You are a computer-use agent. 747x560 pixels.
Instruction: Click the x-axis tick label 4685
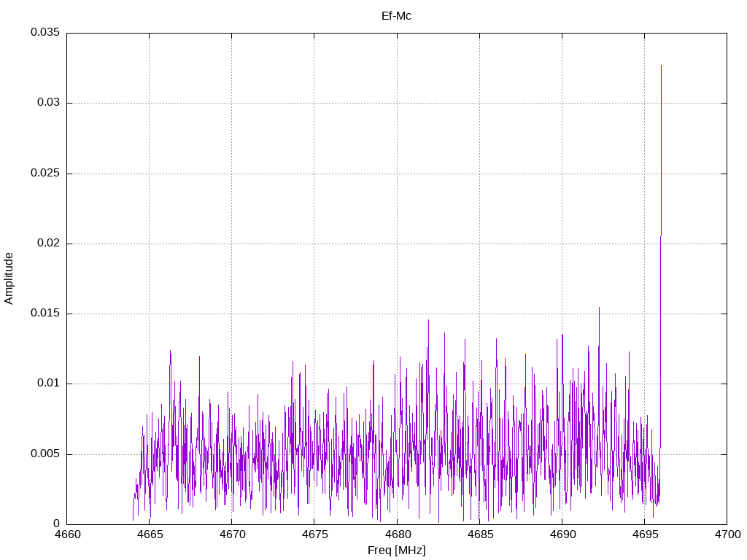tap(480, 534)
